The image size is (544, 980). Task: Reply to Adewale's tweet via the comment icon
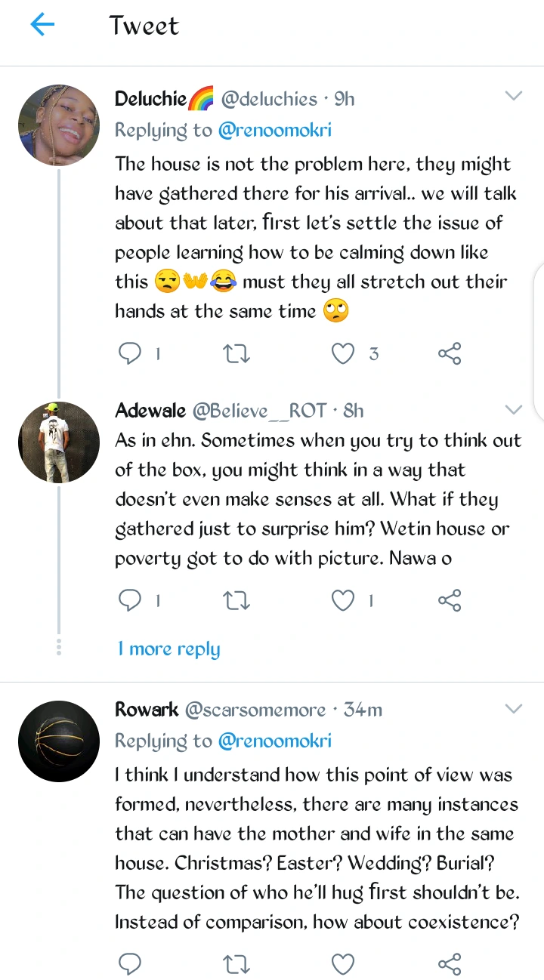pyautogui.click(x=131, y=600)
